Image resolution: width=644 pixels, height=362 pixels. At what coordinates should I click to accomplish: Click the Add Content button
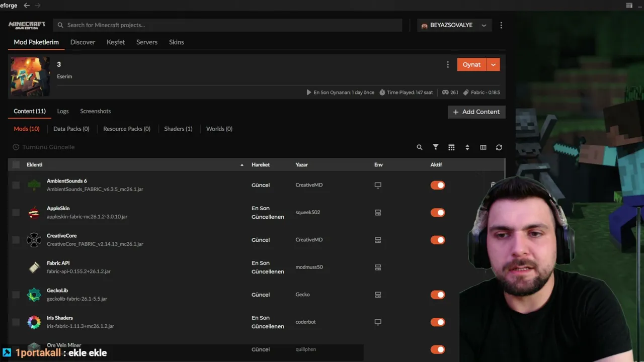(x=476, y=112)
